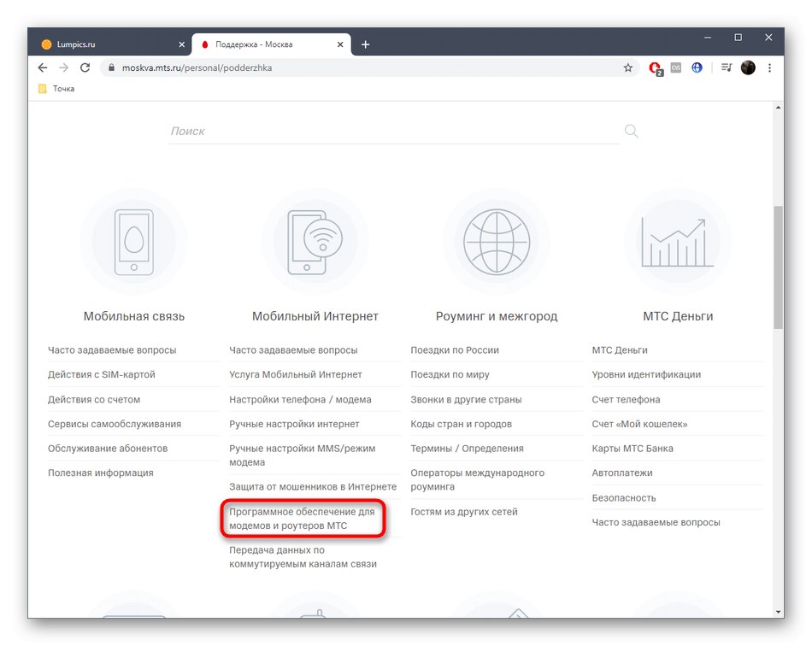Open Передача данных по коммутируемым каналам link

(x=303, y=557)
